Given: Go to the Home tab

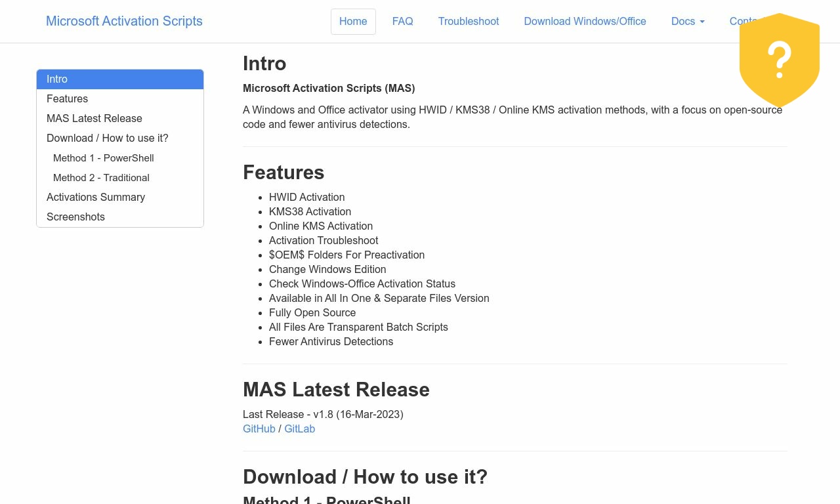Looking at the screenshot, I should [x=353, y=21].
